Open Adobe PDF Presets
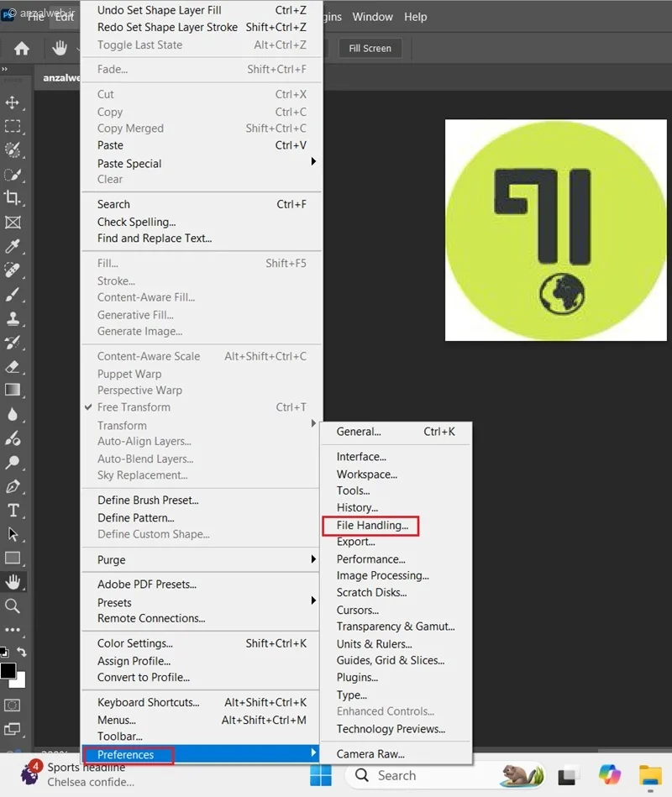 (x=201, y=584)
